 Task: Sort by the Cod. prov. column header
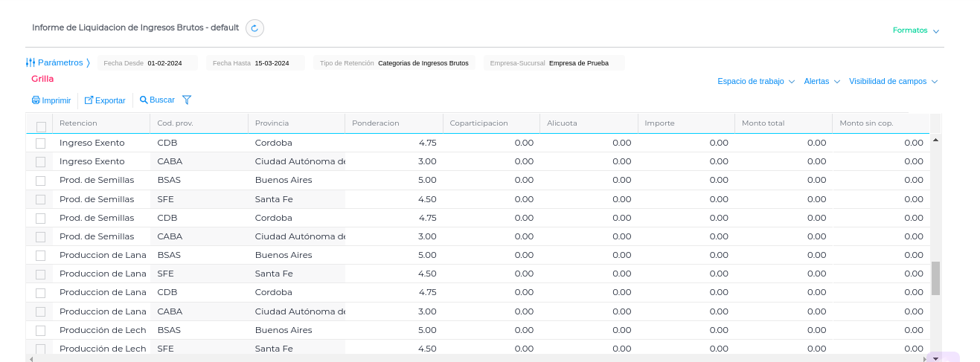point(199,123)
